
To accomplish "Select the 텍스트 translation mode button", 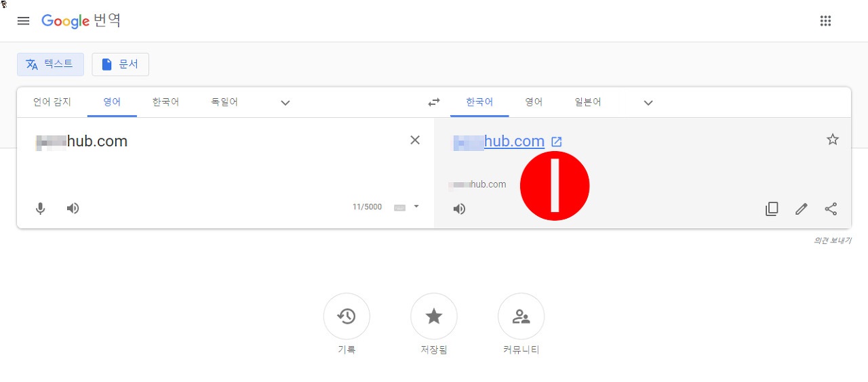I will click(x=50, y=64).
